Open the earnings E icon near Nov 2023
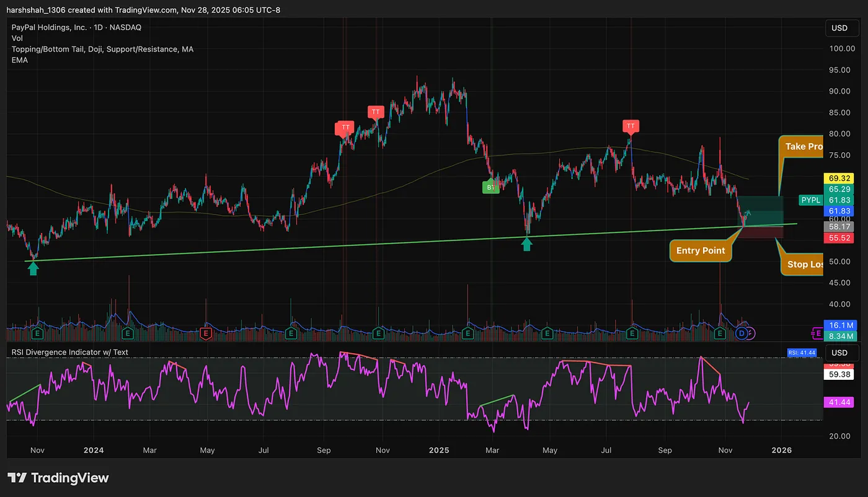The width and height of the screenshot is (868, 497). coord(37,333)
